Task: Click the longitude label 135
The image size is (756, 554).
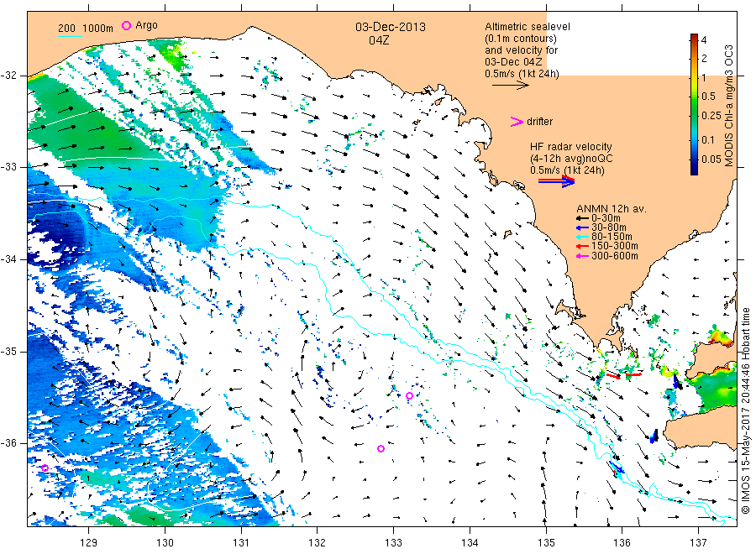Action: point(546,543)
